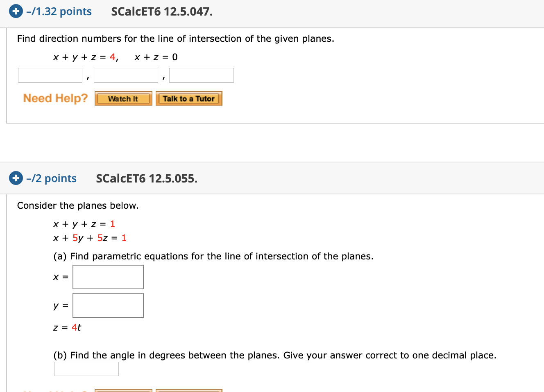Click the Need Help? label
The image size is (544, 392).
[55, 98]
